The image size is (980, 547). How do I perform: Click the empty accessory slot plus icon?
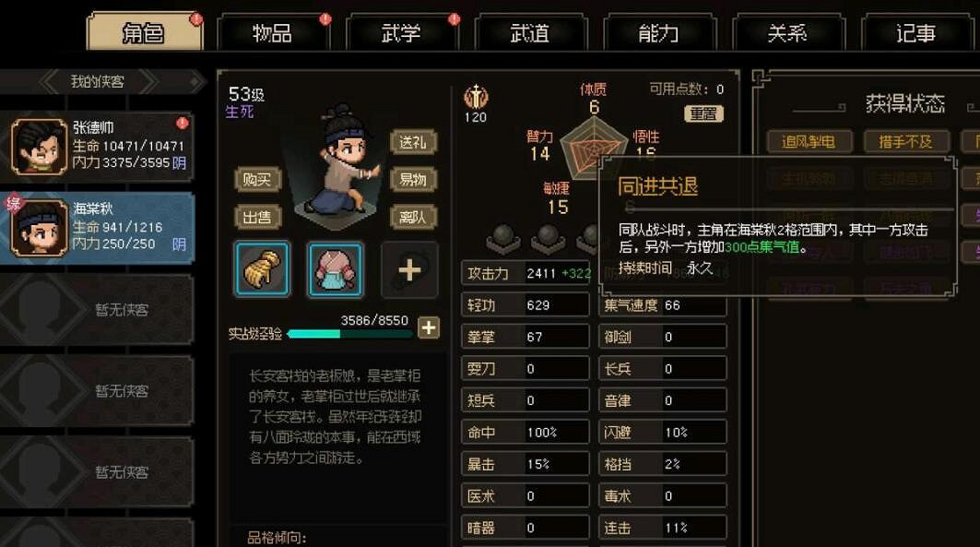[409, 269]
